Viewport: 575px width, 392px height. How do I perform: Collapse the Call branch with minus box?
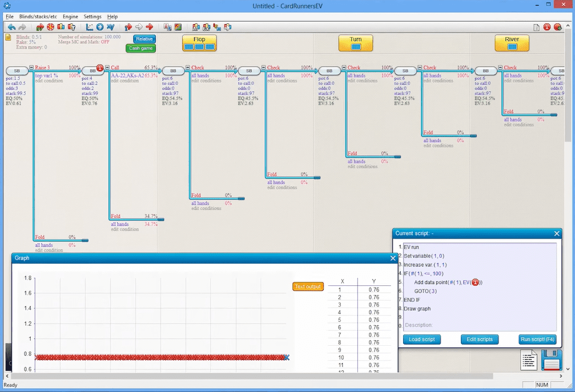[x=107, y=67]
